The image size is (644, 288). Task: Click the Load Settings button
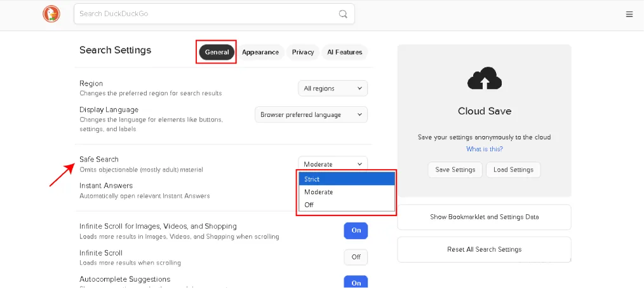513,170
